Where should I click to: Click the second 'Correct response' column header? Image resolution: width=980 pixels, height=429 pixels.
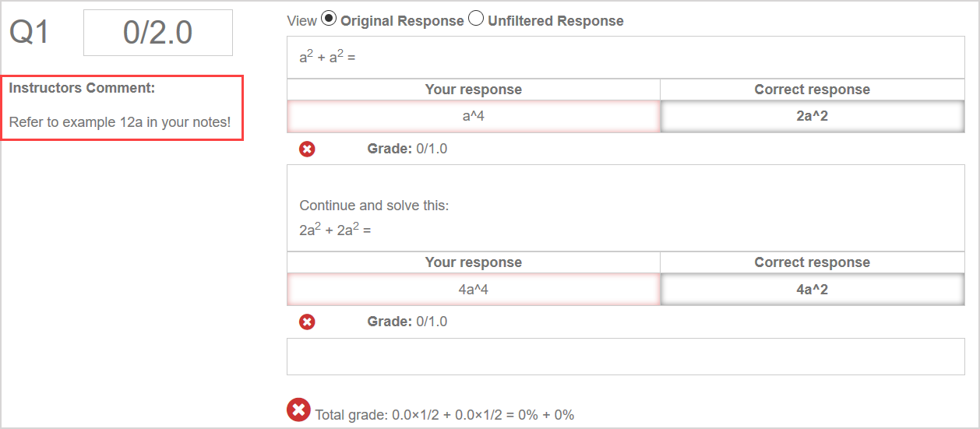pos(812,262)
